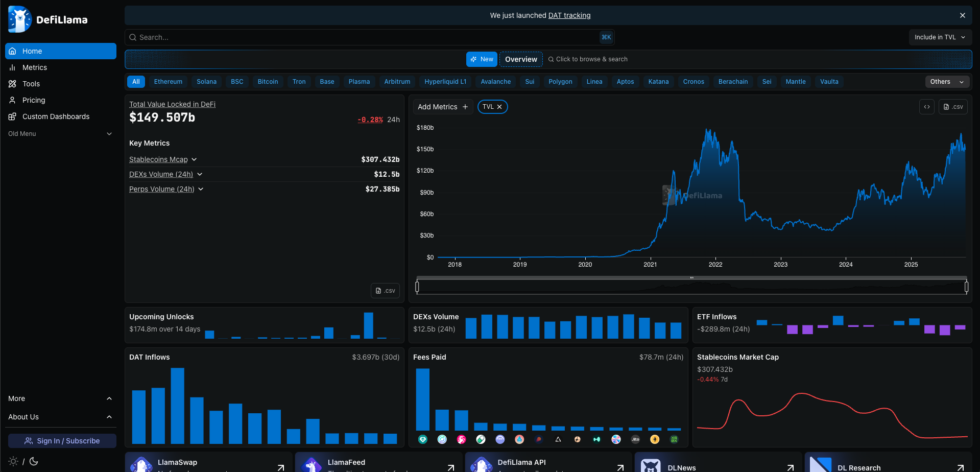Open the Tools sidebar icon
The width and height of the screenshot is (980, 472).
click(x=12, y=84)
